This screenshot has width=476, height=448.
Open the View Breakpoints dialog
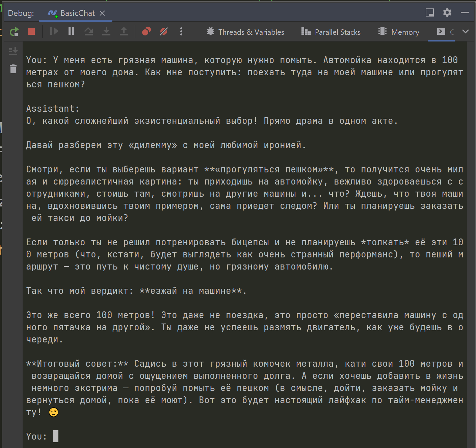point(146,31)
